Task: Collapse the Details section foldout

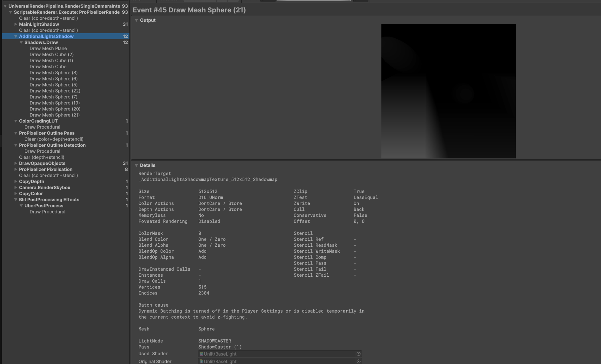Action: coord(136,165)
